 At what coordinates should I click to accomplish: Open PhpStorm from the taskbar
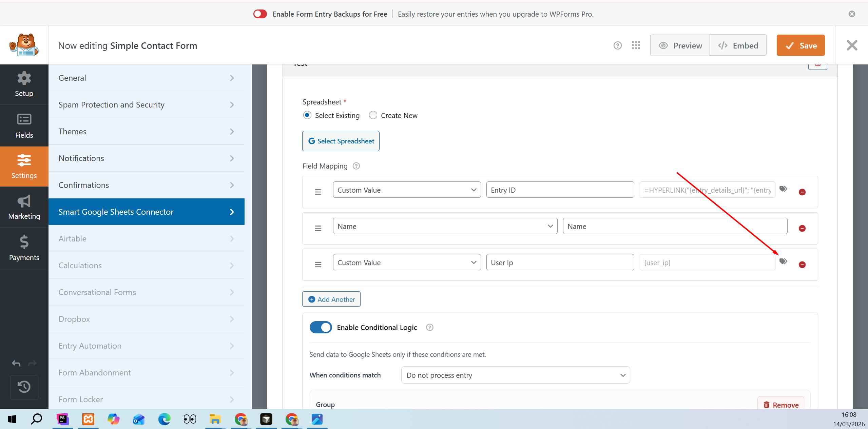tap(62, 420)
